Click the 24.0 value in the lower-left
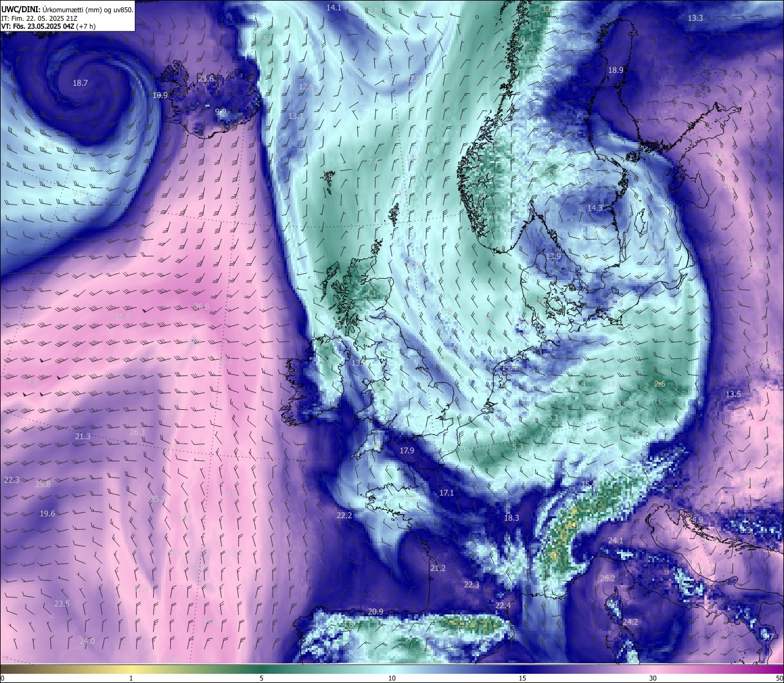 point(87,641)
